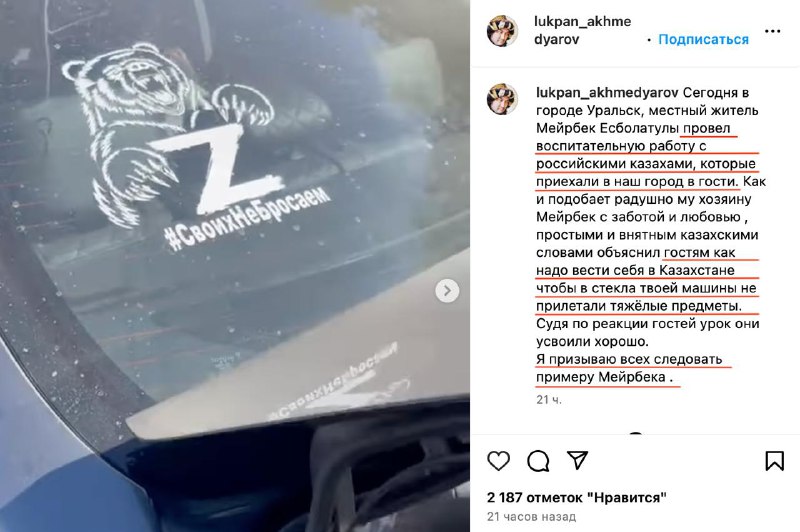Open the three-dot more options menu

(773, 31)
